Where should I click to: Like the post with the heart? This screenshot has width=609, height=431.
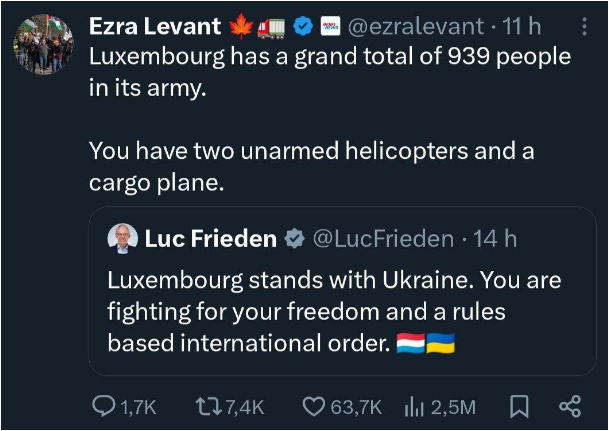click(316, 407)
